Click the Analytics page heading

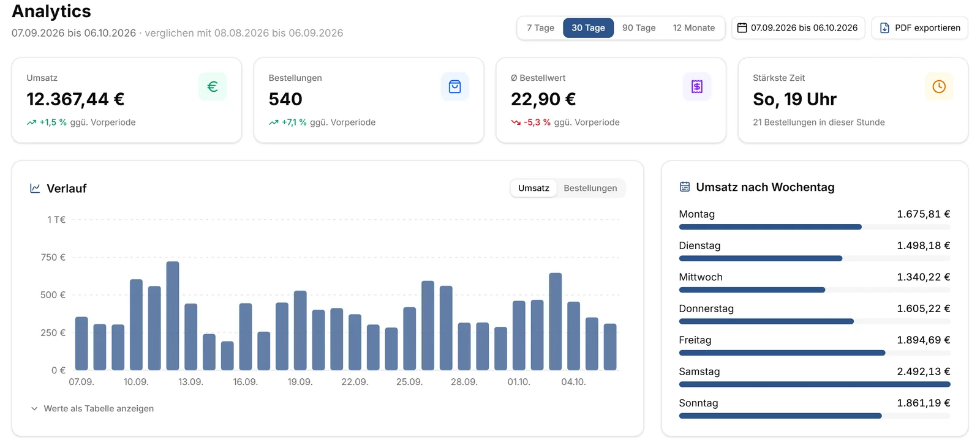pos(51,12)
